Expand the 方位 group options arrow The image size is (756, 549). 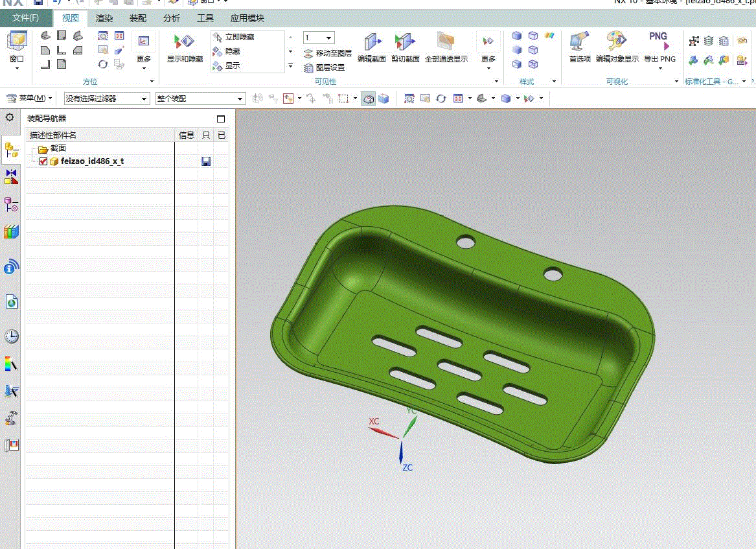pos(152,81)
